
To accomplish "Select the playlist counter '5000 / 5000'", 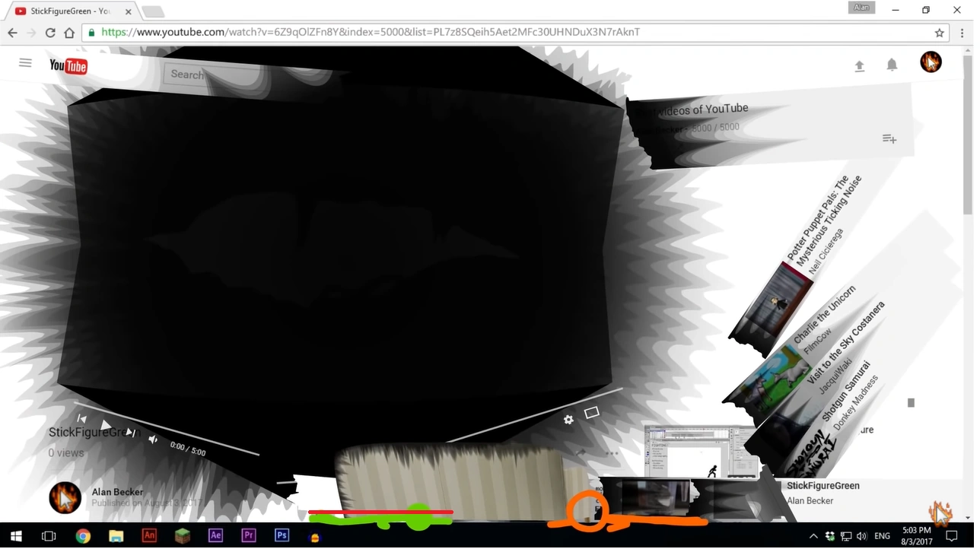I will [715, 128].
